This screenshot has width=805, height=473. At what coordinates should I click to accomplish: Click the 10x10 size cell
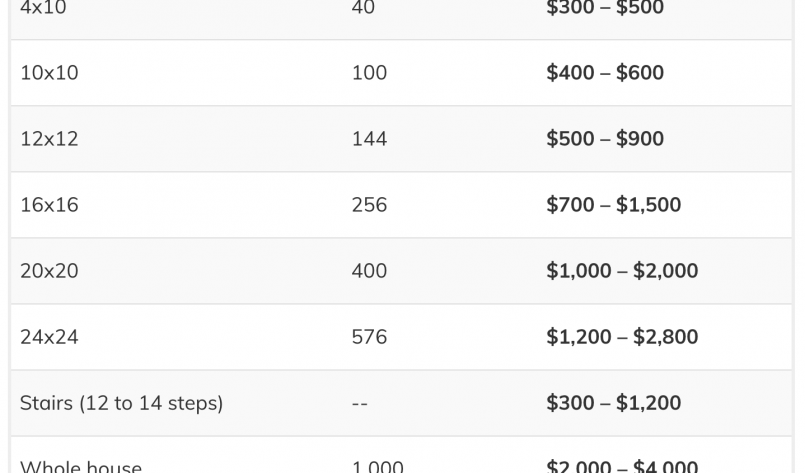(49, 73)
